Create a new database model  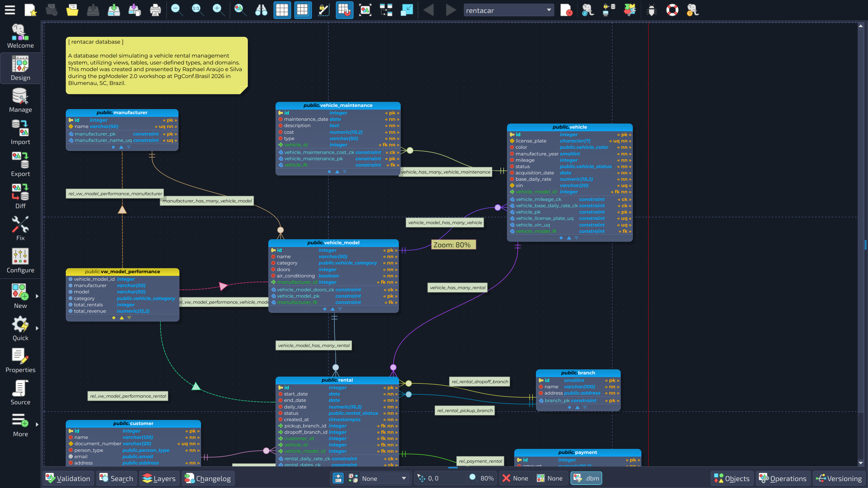pyautogui.click(x=30, y=10)
